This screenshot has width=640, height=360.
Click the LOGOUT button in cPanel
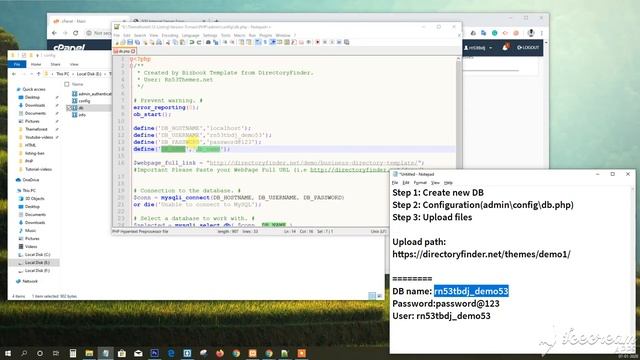pos(528,48)
